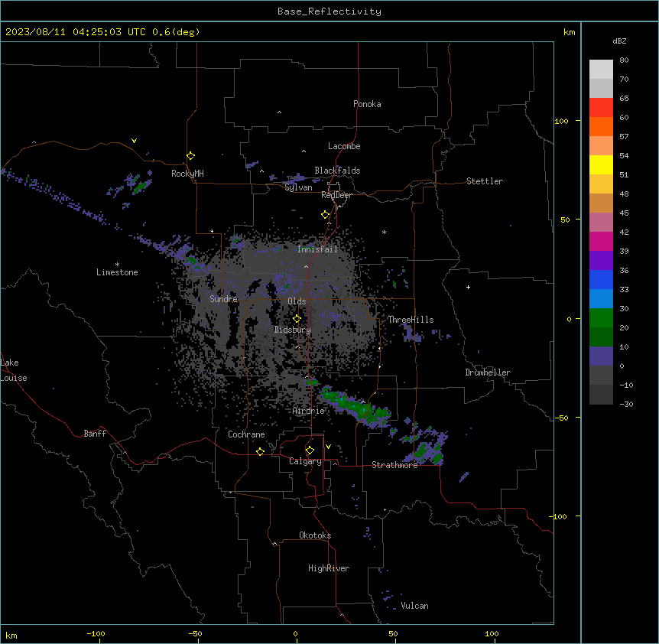
Task: Click the Drumheller label
Action: pyautogui.click(x=488, y=372)
